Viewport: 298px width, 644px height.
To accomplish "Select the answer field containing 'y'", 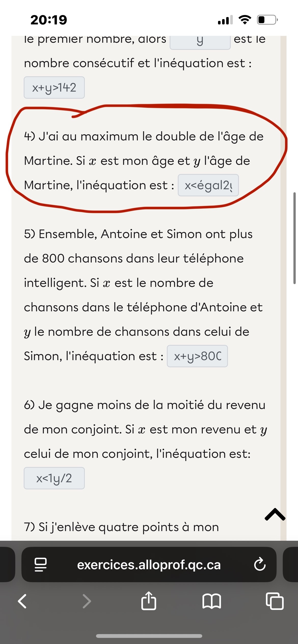I will pyautogui.click(x=200, y=41).
